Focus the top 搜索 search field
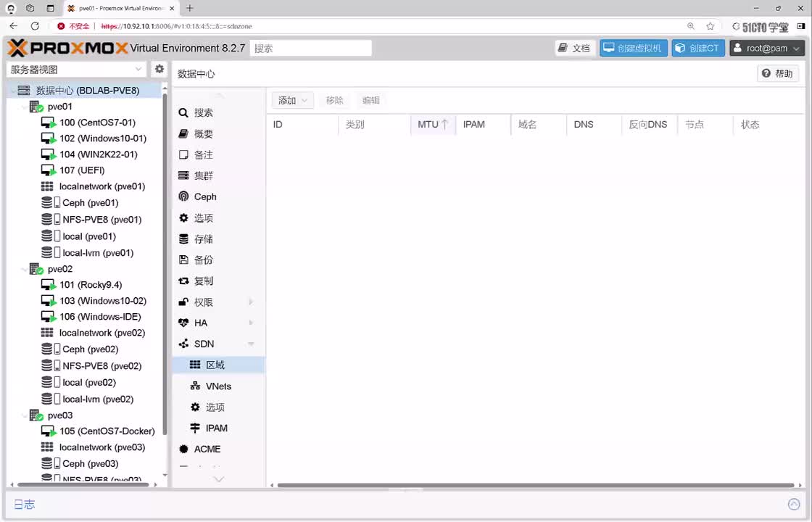Image resolution: width=812 pixels, height=522 pixels. tap(311, 48)
